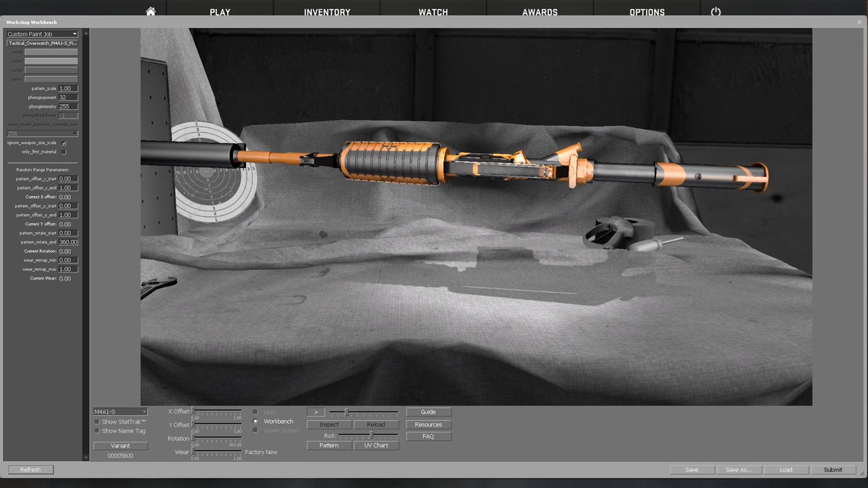The height and width of the screenshot is (488, 868).
Task: Click the animation playback slider next to play
Action: pyautogui.click(x=364, y=412)
